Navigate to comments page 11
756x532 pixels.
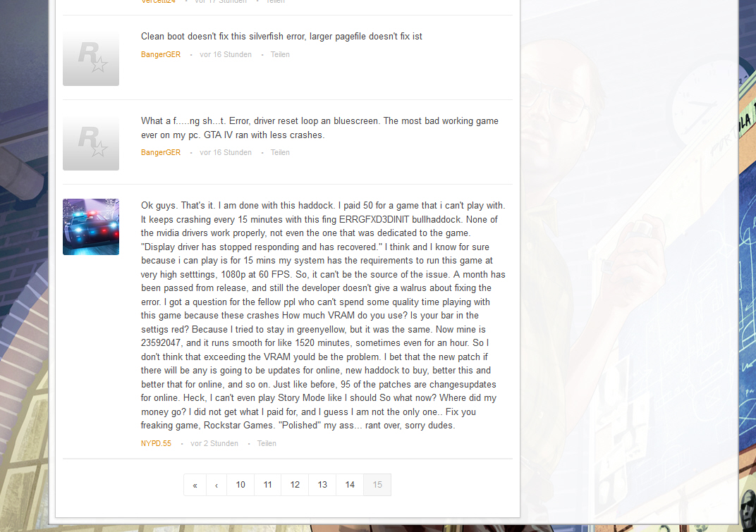coord(267,485)
